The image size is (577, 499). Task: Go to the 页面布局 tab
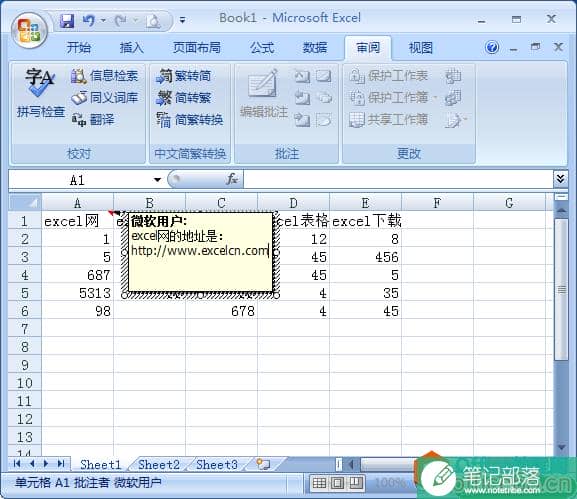[197, 47]
